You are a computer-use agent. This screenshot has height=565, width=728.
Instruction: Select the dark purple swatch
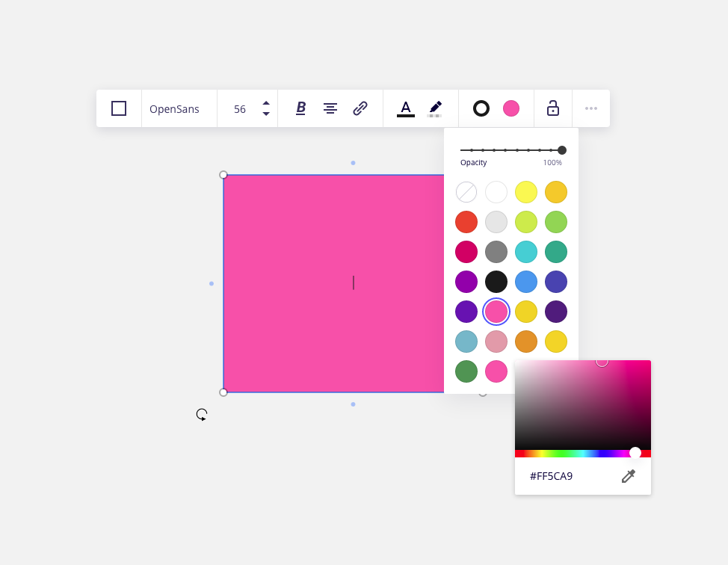click(x=556, y=312)
